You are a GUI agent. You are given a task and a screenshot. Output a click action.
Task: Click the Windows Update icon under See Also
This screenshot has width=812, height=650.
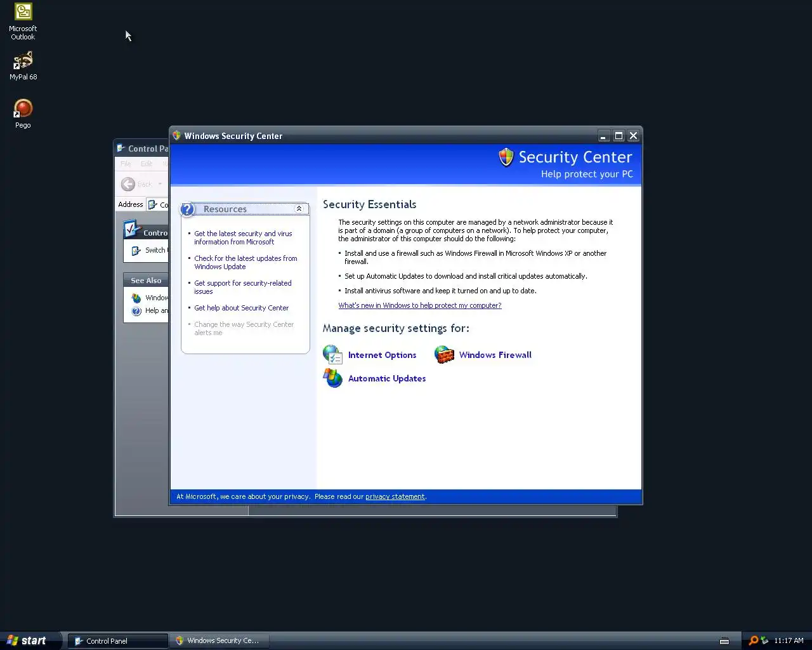[x=136, y=298]
